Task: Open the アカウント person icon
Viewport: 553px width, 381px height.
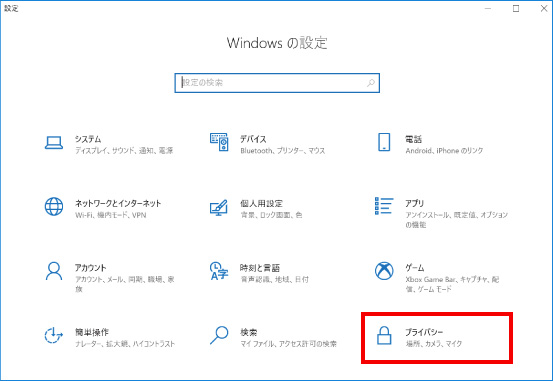Action: pos(54,271)
